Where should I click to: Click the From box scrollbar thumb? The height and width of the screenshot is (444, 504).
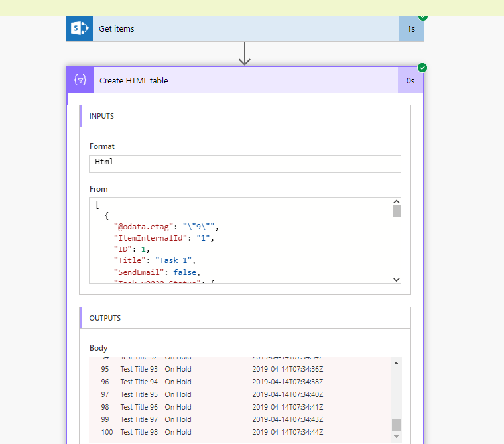click(x=397, y=211)
